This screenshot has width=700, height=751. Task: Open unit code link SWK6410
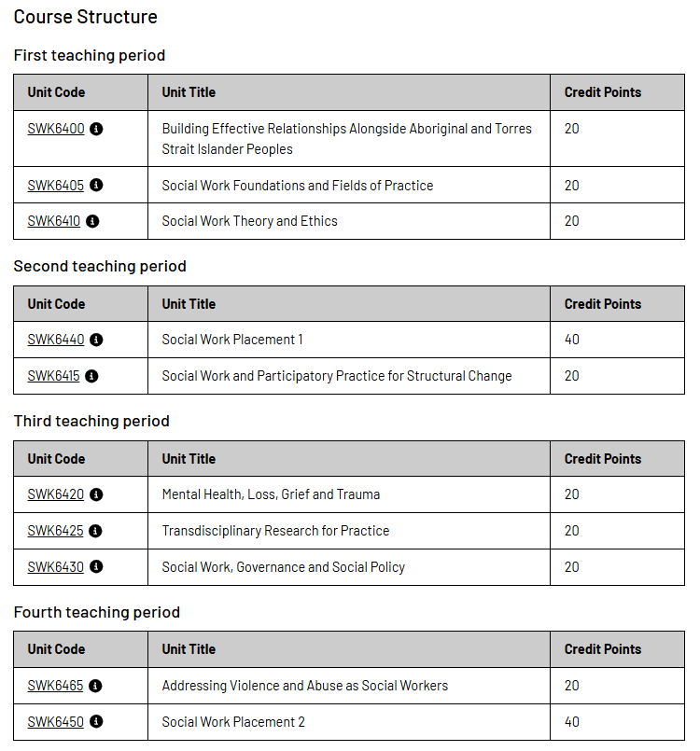coord(54,221)
